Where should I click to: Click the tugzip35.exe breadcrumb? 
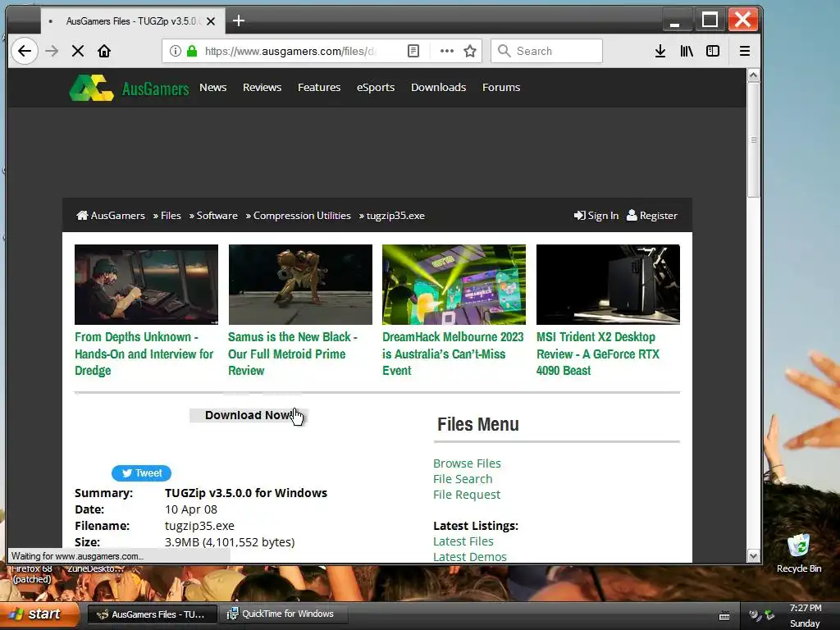(x=395, y=216)
